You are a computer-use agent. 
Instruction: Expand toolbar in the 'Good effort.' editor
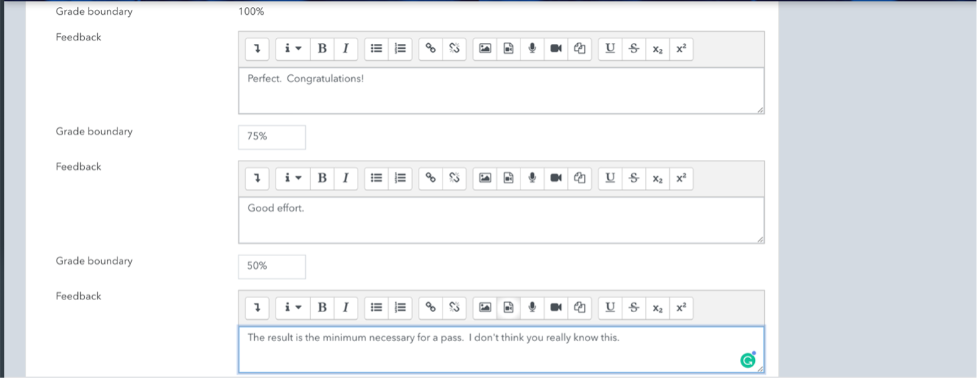coord(257,178)
